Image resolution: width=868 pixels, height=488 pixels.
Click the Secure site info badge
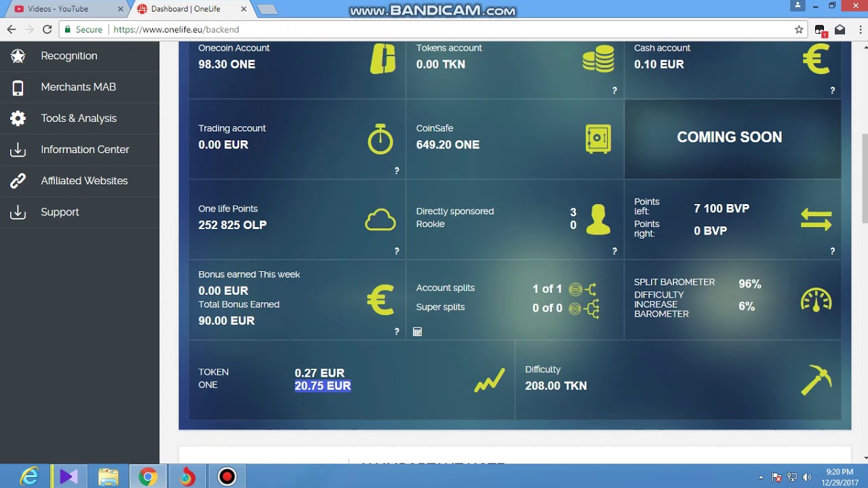[x=83, y=29]
